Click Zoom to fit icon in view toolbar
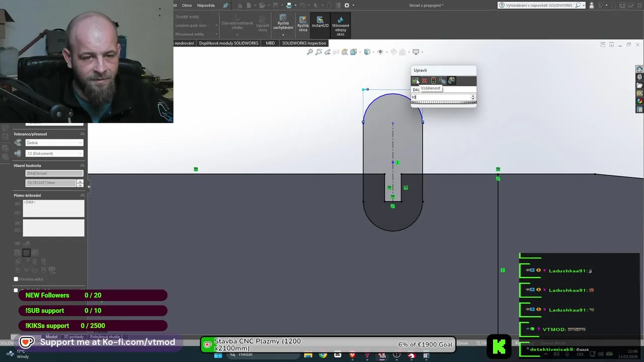644x362 pixels. [310, 52]
